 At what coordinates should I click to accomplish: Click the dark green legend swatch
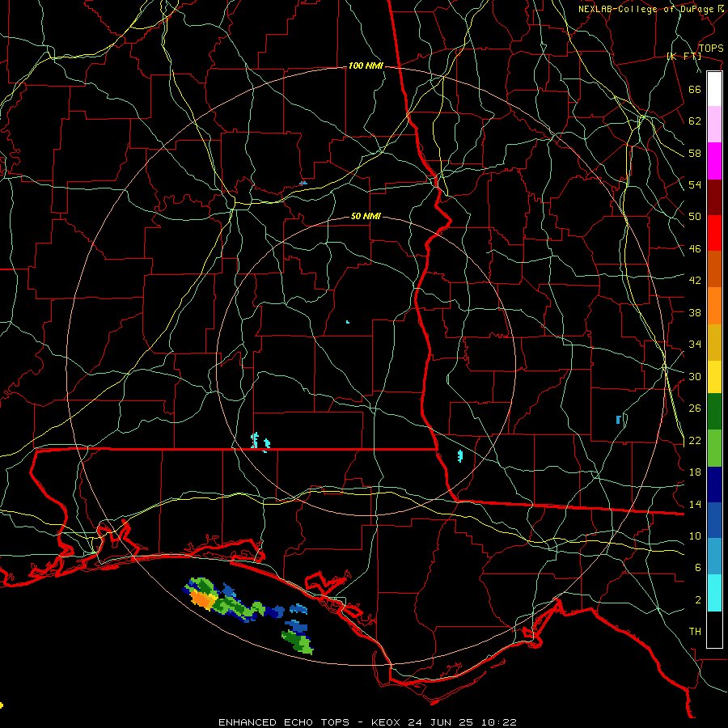[x=714, y=412]
